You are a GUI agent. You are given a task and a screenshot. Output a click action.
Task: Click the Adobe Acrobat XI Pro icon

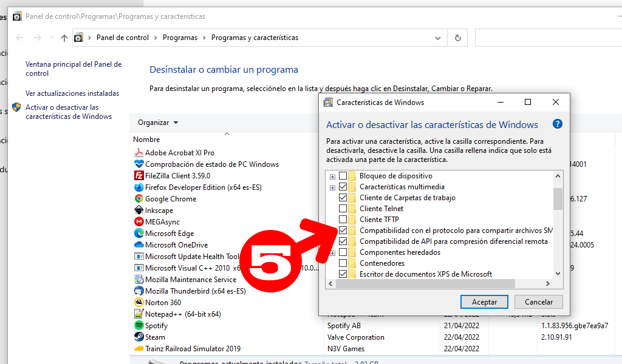(138, 152)
